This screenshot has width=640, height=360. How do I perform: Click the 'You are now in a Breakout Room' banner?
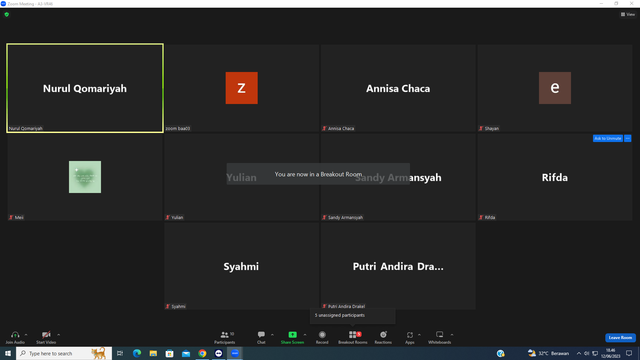[x=318, y=174]
